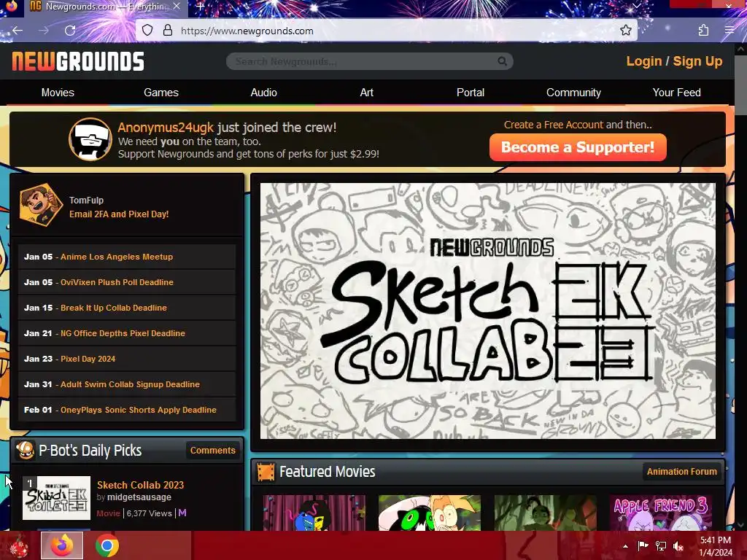747x560 pixels.
Task: Open Anonymus24ugk's profile link
Action: pos(166,128)
